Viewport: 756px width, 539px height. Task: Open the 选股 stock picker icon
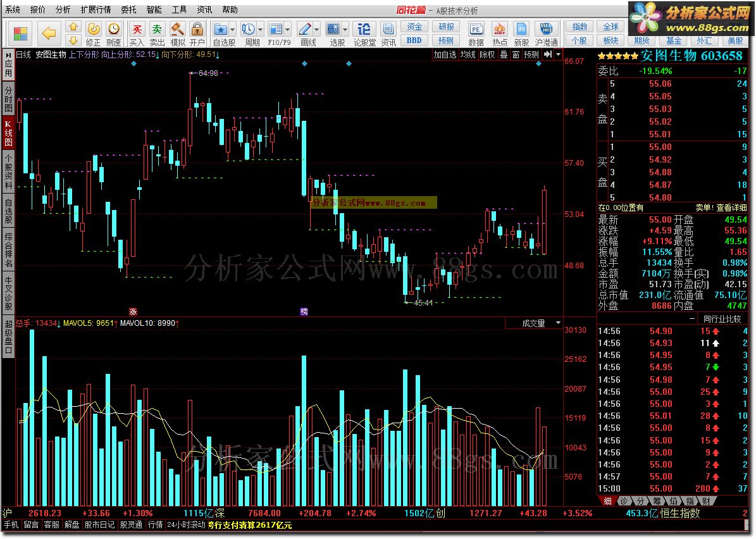(333, 29)
